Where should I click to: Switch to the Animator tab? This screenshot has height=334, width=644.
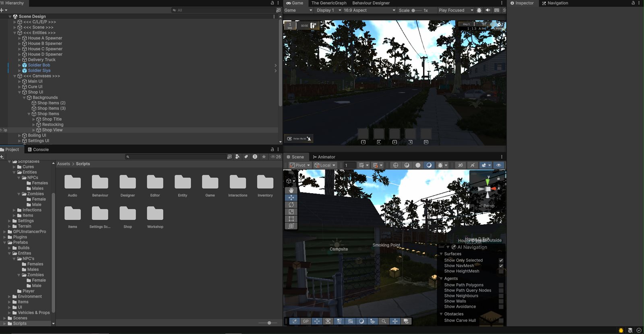(x=324, y=157)
